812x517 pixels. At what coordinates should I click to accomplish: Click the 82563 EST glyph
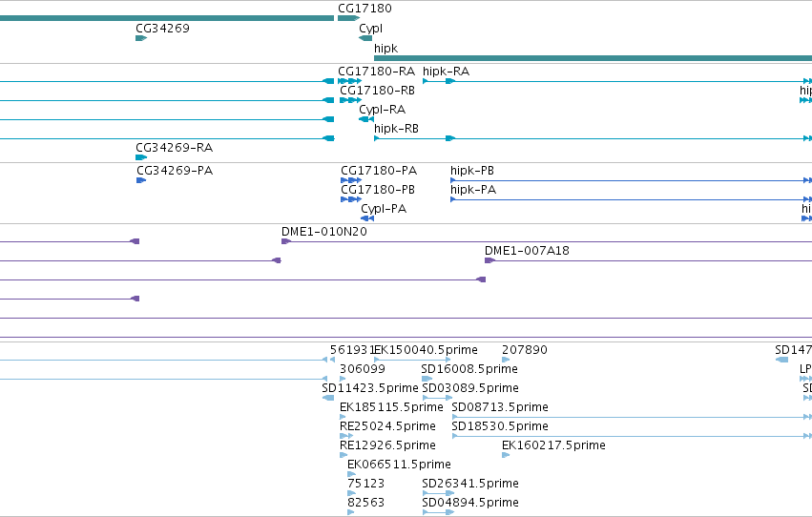(350, 512)
